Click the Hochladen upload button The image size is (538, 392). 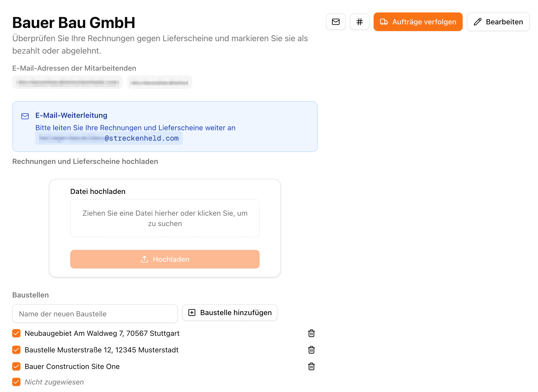point(165,259)
